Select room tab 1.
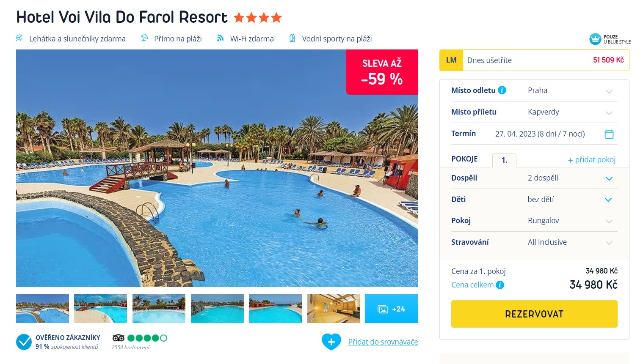Screen dimensions: 643x364 [504, 160]
